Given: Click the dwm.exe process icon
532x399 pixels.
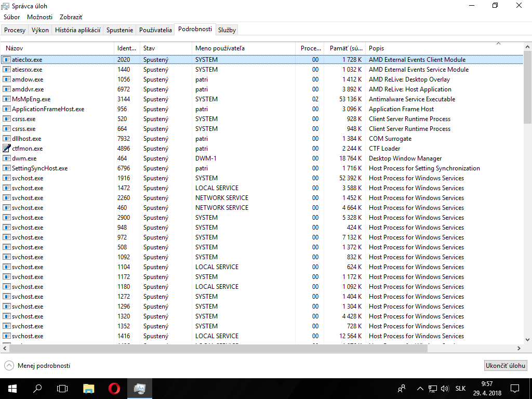Looking at the screenshot, I should [x=6, y=158].
